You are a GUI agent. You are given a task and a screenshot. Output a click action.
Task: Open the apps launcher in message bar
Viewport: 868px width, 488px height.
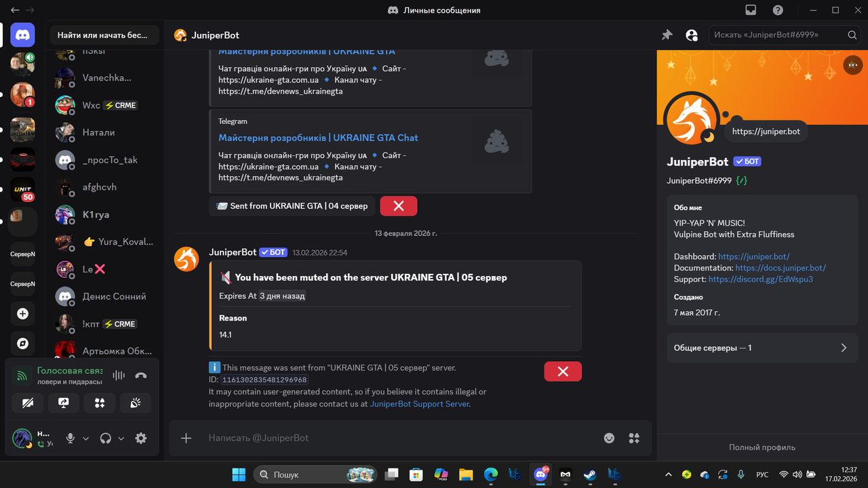point(634,438)
